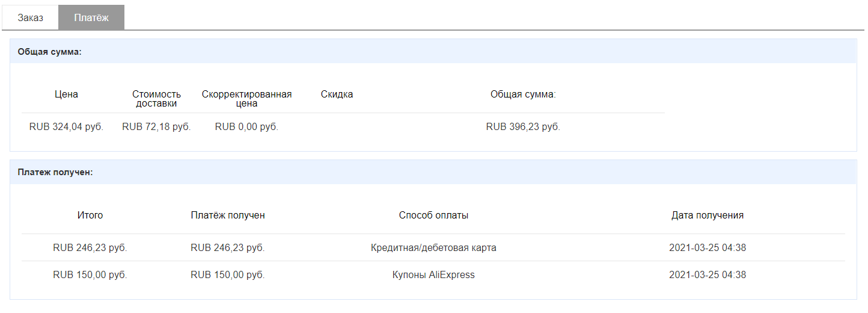Click the Скидка column header
Viewport: 868px width, 313px height.
point(337,95)
